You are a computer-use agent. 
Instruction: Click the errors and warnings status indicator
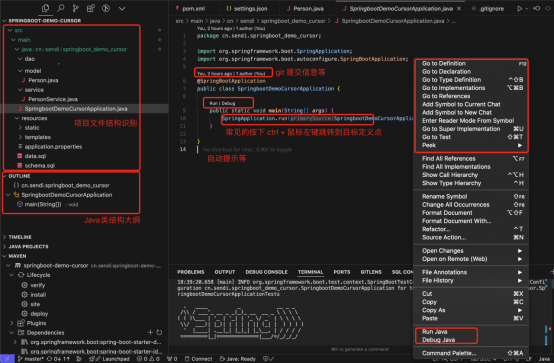[148, 359]
